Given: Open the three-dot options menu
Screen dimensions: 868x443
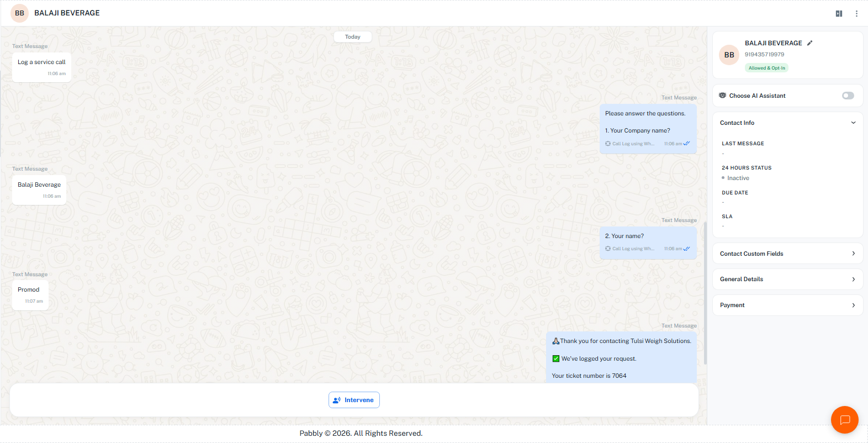Looking at the screenshot, I should 856,13.
